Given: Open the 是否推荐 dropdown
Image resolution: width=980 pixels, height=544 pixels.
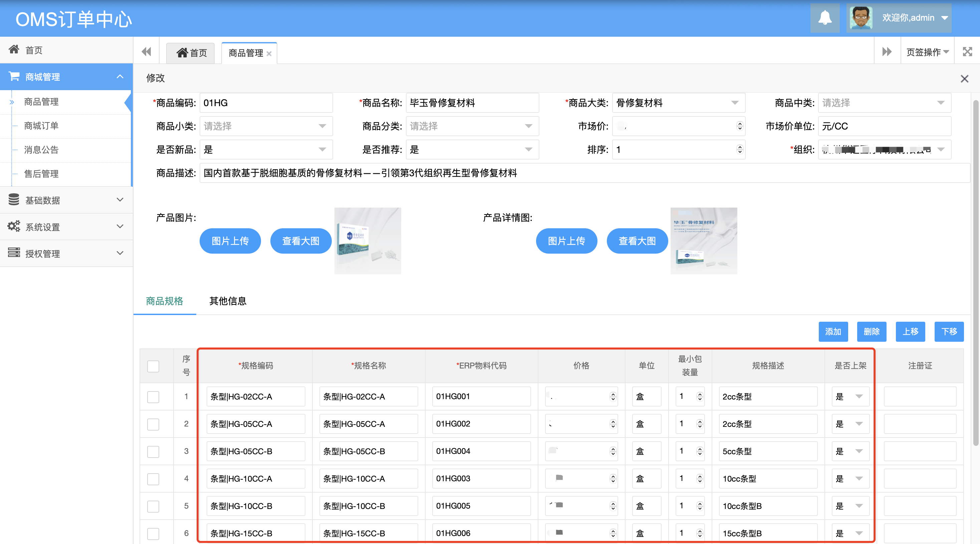Looking at the screenshot, I should pos(472,150).
